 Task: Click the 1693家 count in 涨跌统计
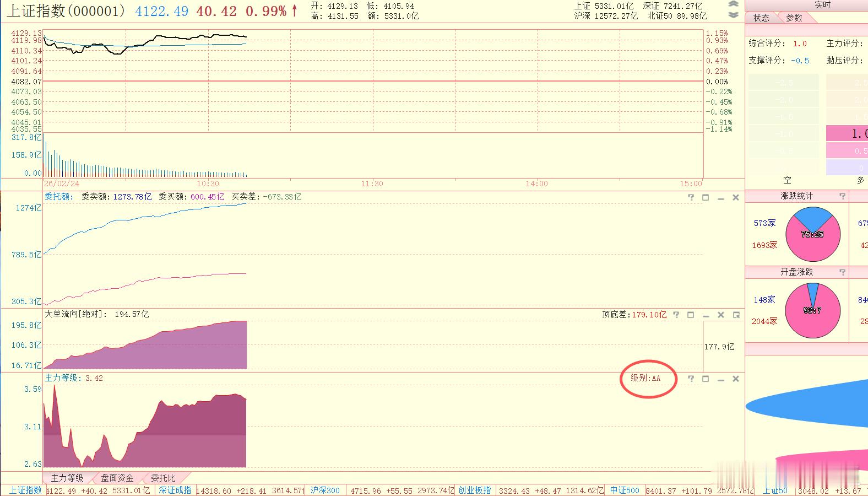[x=764, y=245]
